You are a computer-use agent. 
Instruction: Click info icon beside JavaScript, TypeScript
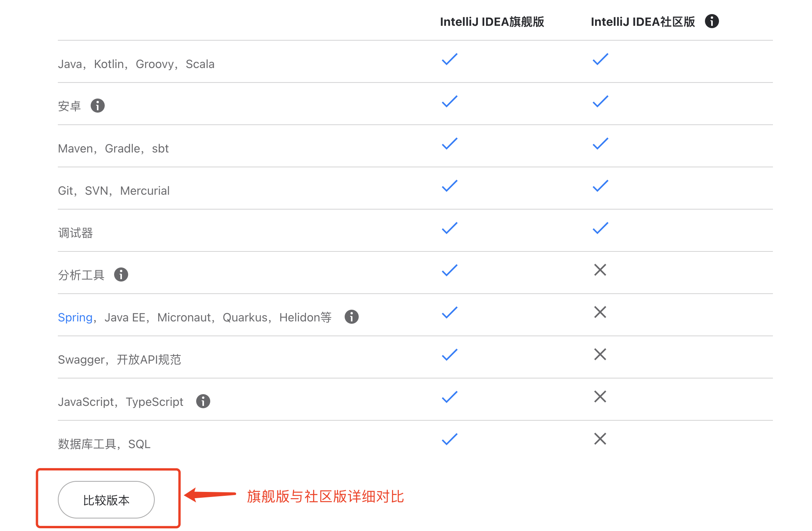pyautogui.click(x=203, y=401)
